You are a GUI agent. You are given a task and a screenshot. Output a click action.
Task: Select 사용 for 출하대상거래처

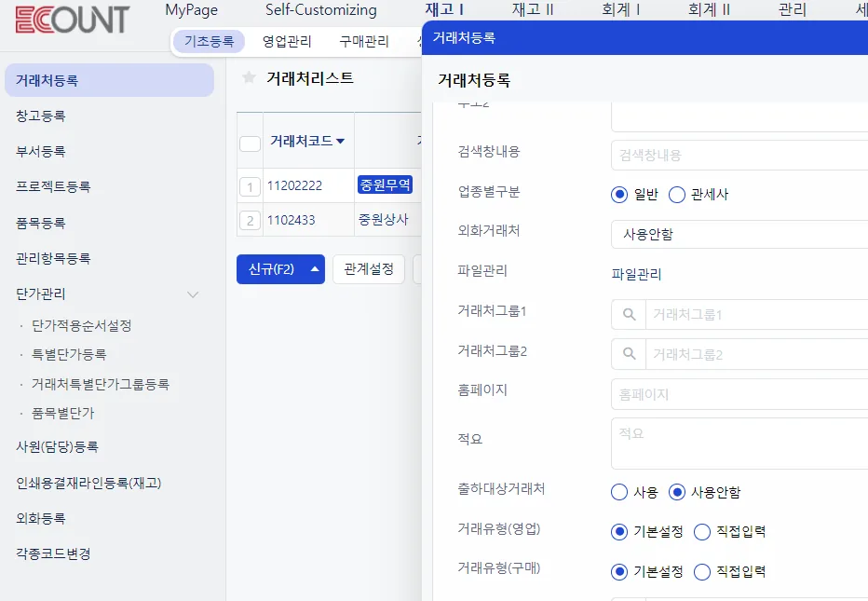(619, 492)
